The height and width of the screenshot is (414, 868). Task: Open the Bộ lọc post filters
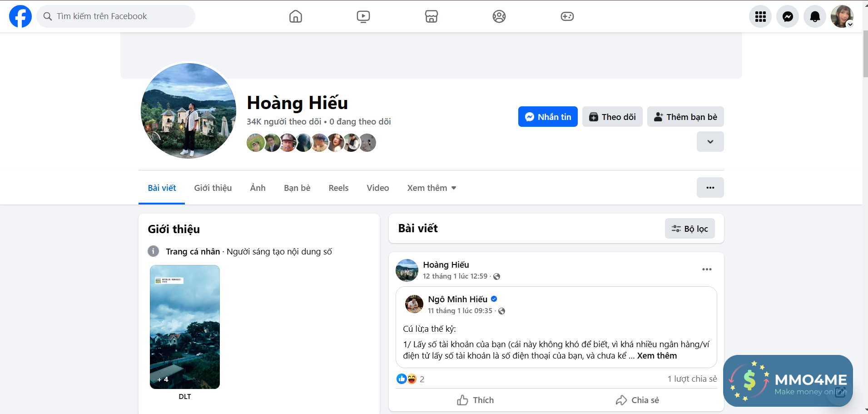(689, 229)
